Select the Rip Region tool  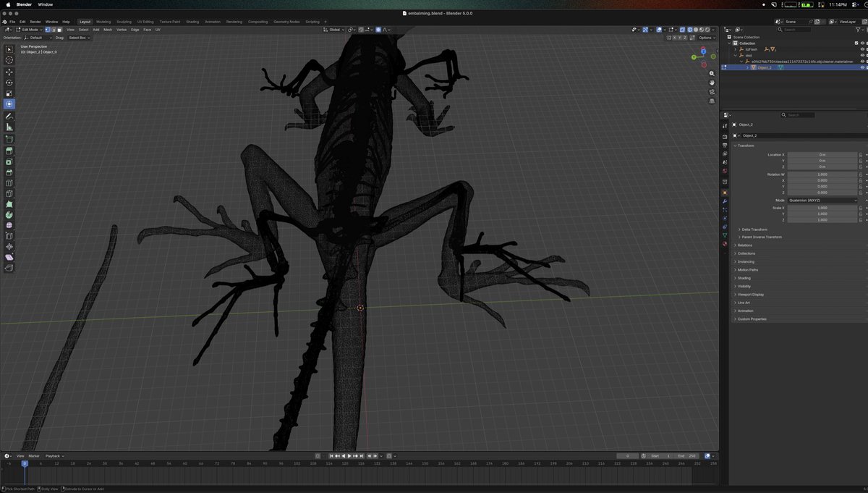coord(9,269)
